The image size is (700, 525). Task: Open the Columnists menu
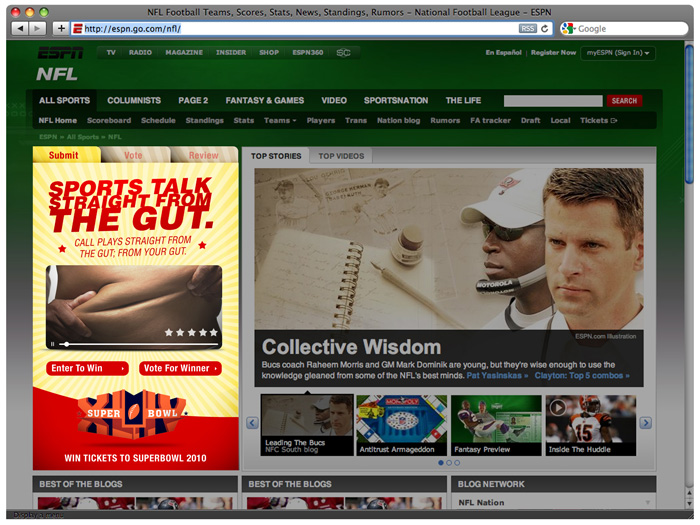[x=134, y=100]
